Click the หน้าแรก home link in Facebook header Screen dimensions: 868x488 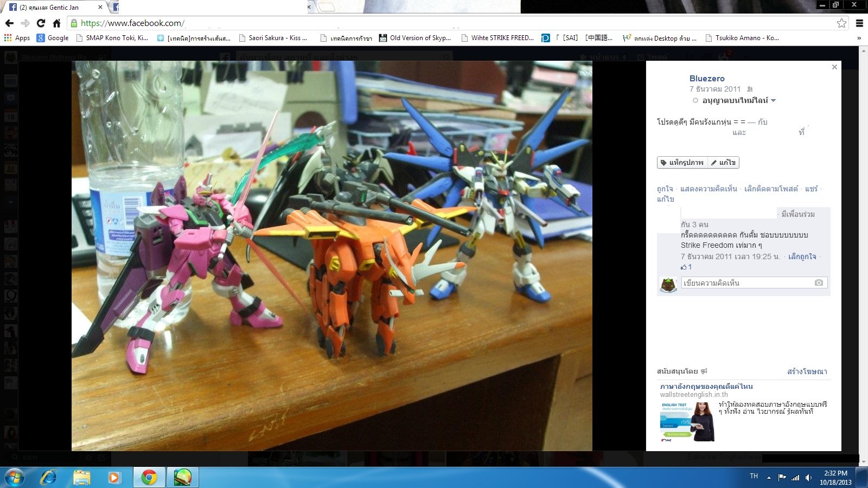click(x=604, y=57)
